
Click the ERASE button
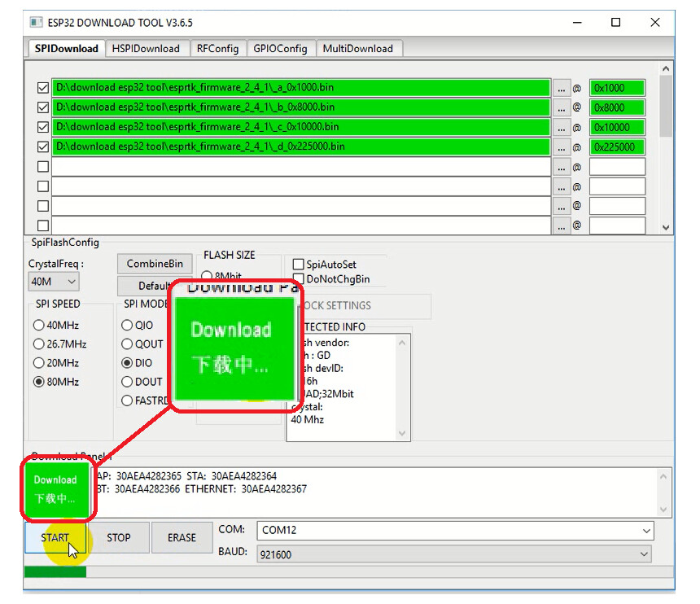tap(182, 537)
